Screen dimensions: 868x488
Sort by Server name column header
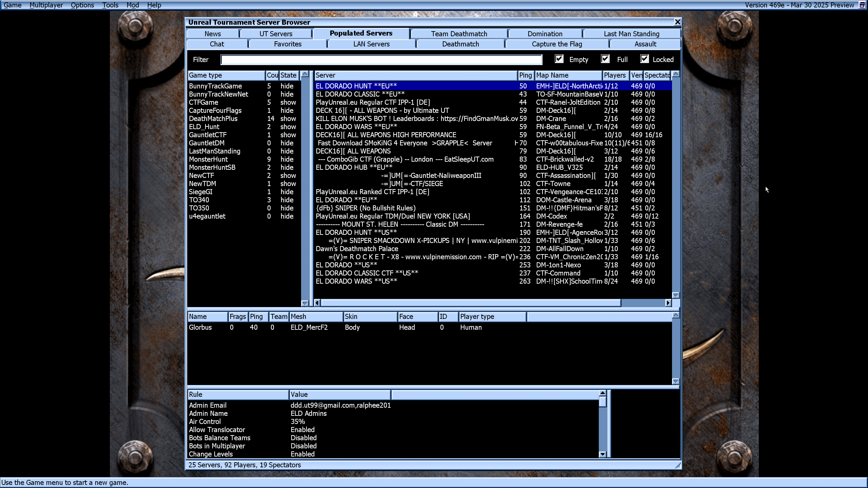click(x=416, y=75)
